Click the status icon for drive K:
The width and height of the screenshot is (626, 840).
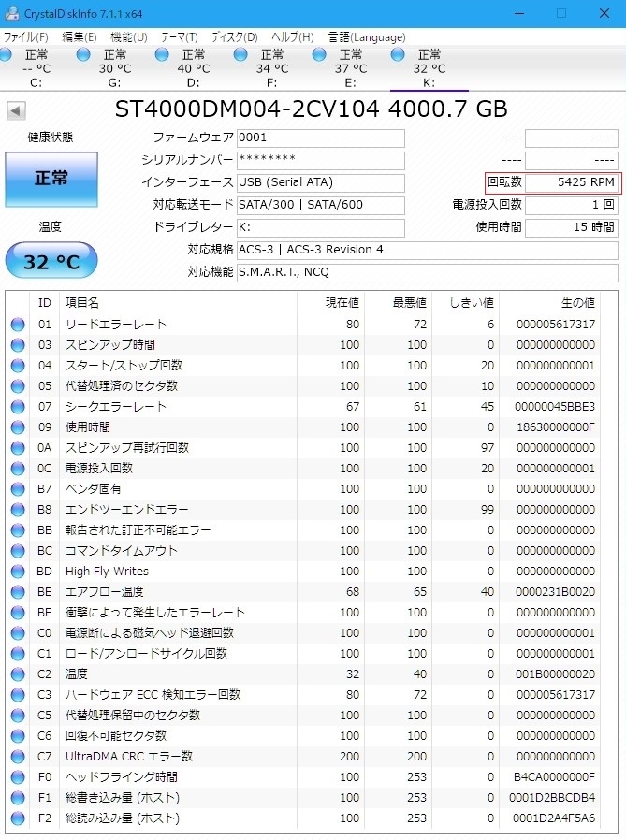pos(398,54)
